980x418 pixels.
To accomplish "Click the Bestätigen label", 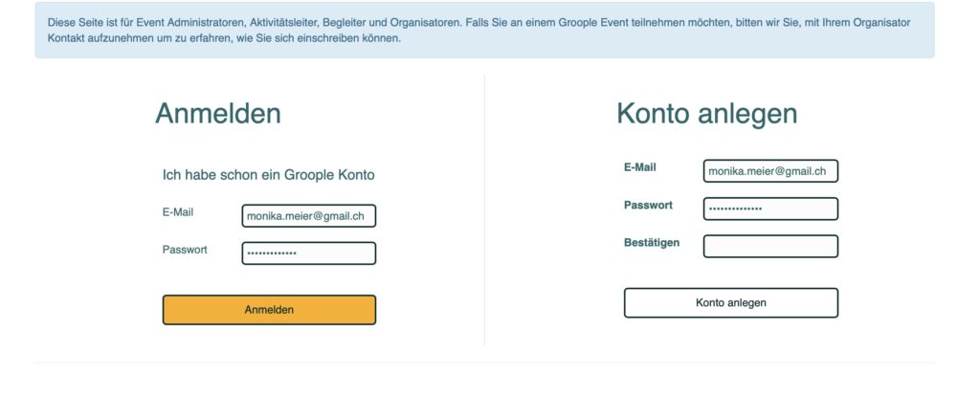I will point(652,243).
